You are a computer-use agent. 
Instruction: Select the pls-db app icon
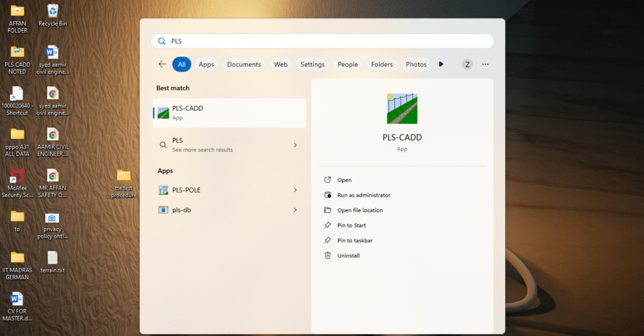pos(163,210)
